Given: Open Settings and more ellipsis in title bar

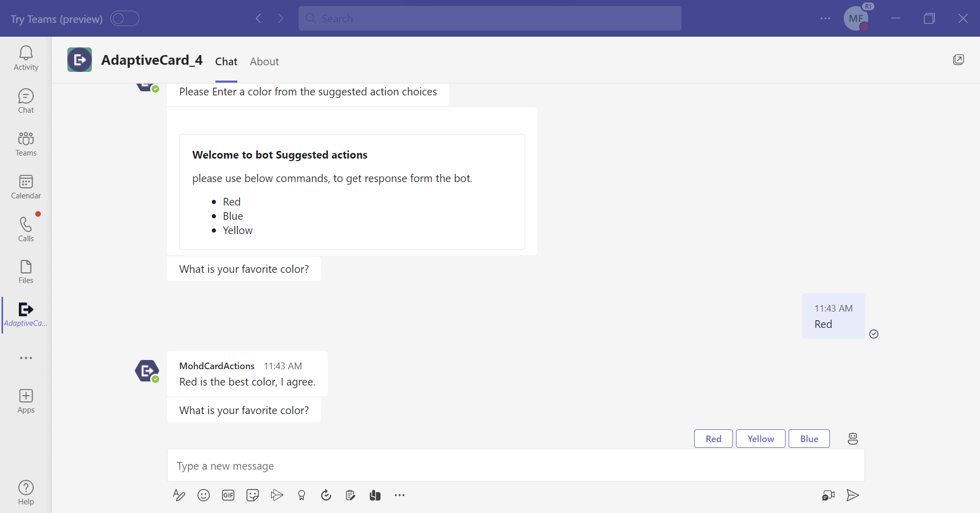Looking at the screenshot, I should point(825,18).
